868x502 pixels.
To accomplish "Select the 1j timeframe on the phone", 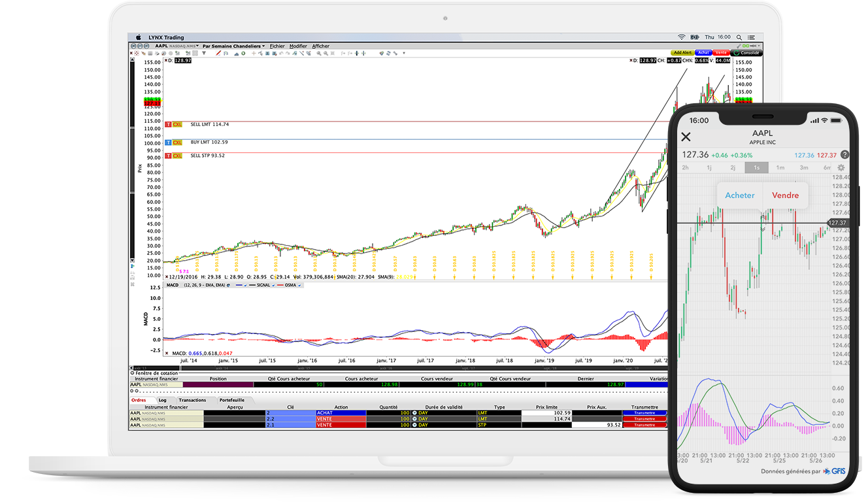I will pos(709,168).
